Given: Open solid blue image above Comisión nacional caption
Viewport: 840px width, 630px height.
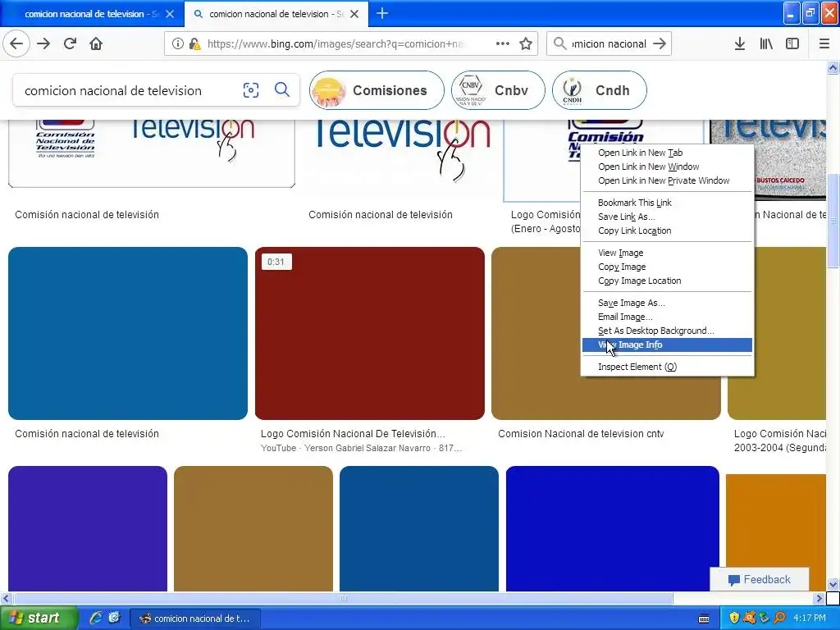Looking at the screenshot, I should (x=128, y=333).
